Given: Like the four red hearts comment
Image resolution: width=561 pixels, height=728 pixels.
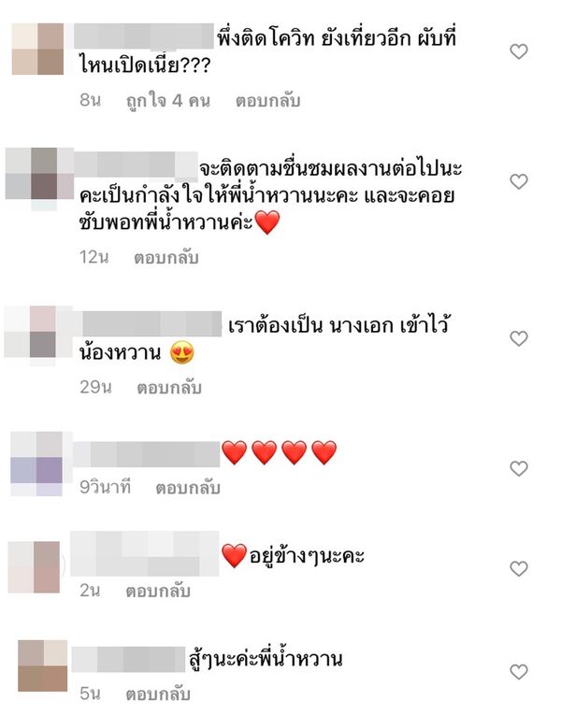Looking at the screenshot, I should point(519,468).
